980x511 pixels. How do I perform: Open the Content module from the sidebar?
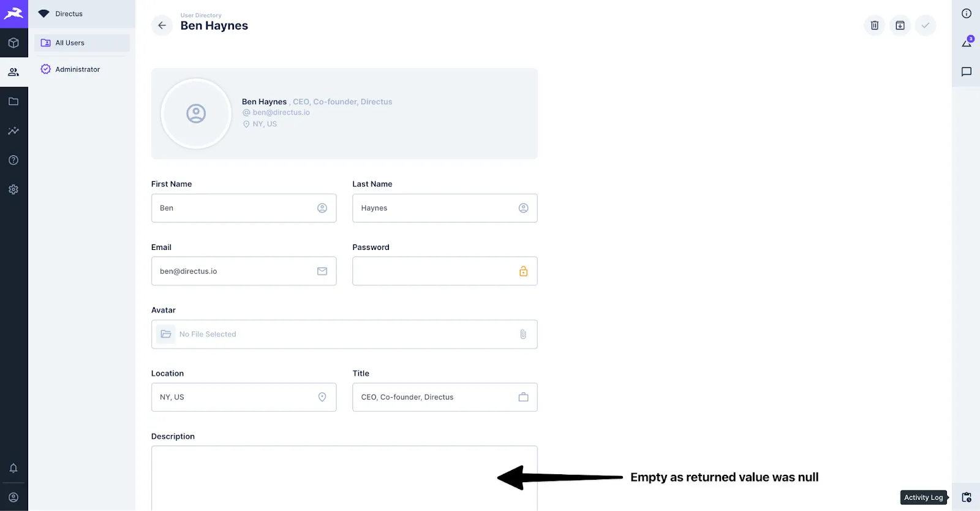pyautogui.click(x=13, y=43)
